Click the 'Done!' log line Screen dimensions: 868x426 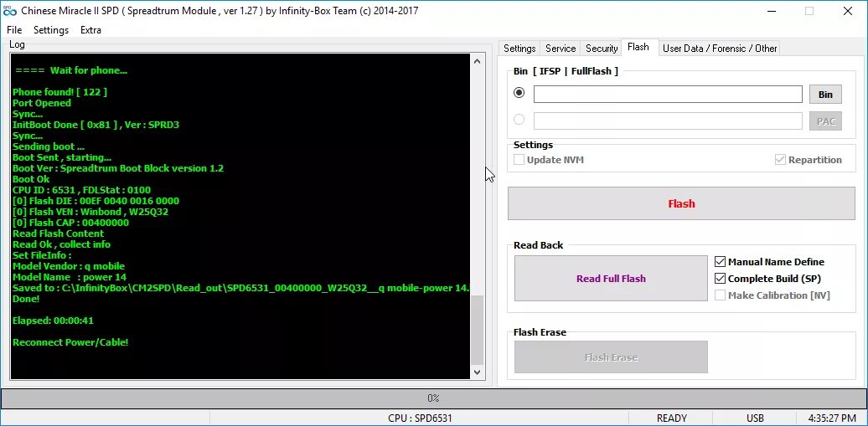click(26, 300)
